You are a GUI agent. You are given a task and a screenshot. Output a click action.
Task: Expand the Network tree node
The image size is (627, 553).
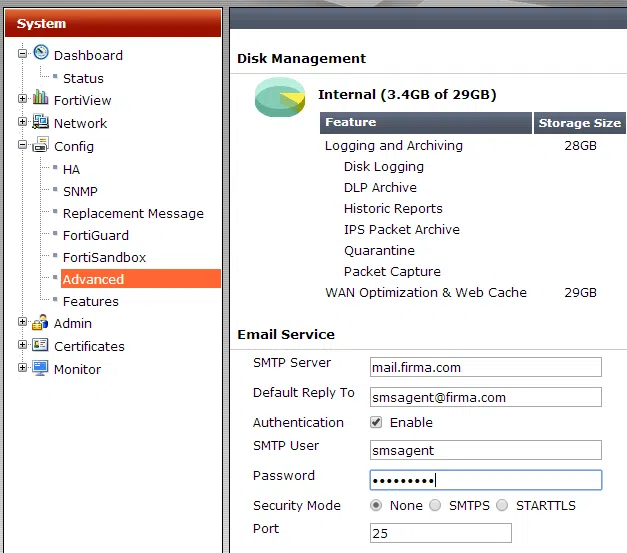pos(23,122)
